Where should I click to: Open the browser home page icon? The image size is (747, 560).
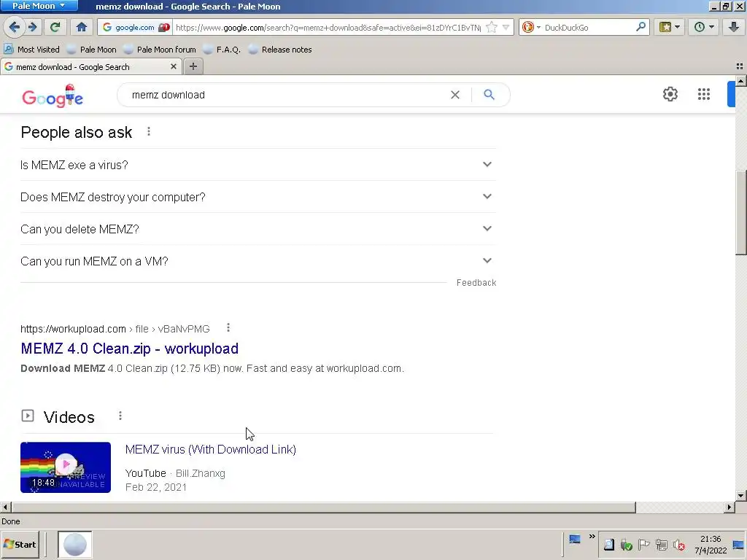(x=82, y=27)
